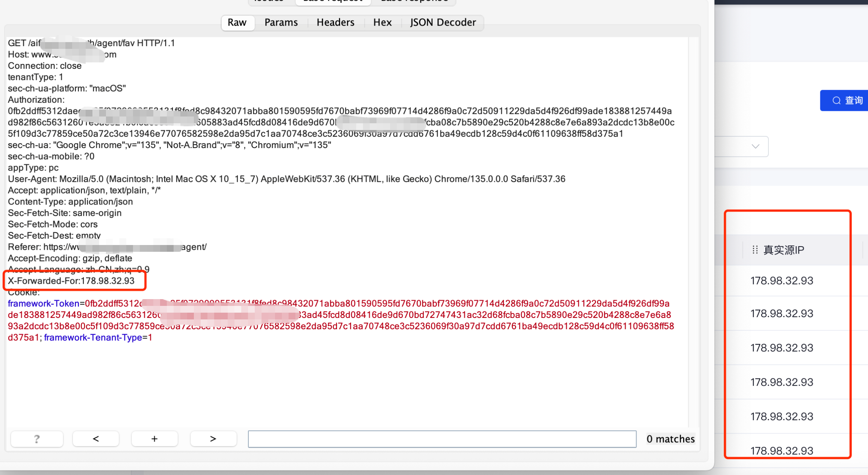
Task: Switch to the Raw tab
Action: 237,23
